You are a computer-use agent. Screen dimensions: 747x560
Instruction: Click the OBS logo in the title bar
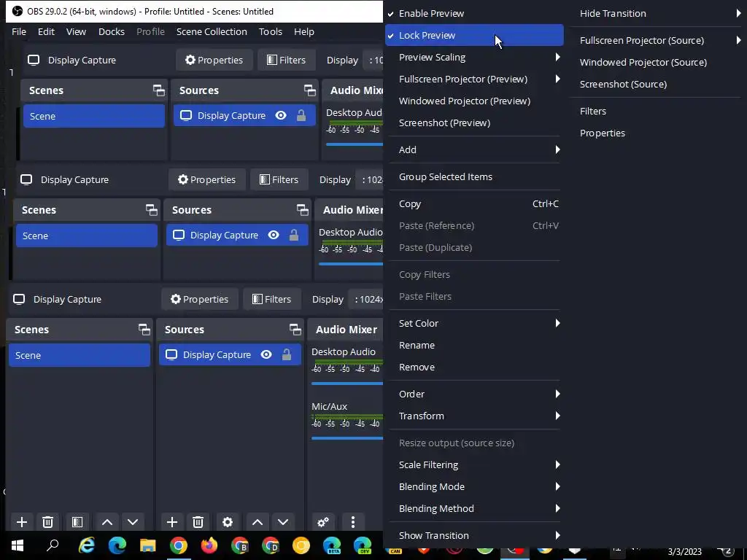coord(18,11)
